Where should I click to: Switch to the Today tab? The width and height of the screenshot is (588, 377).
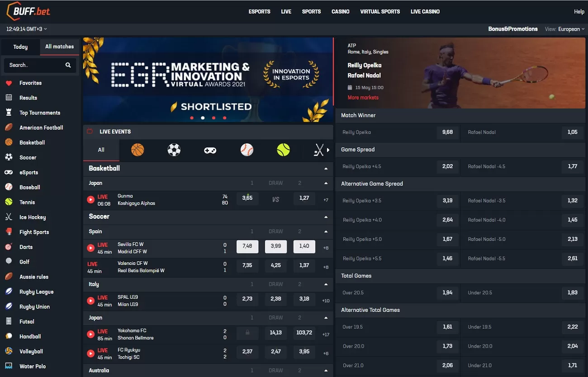pyautogui.click(x=20, y=47)
